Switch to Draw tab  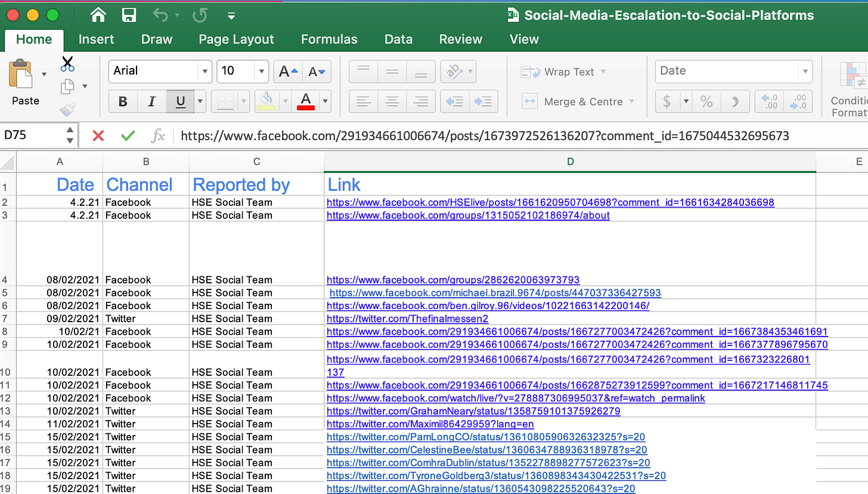[x=157, y=39]
